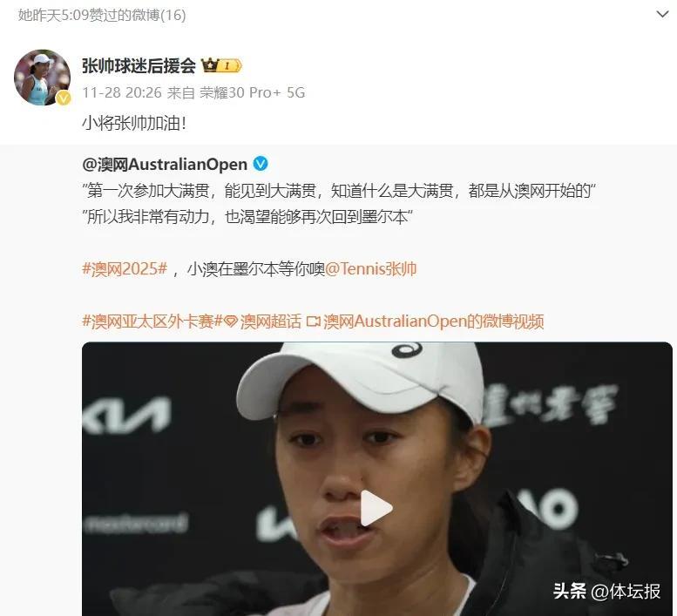
Task: Click the video camera icon
Action: [x=314, y=322]
